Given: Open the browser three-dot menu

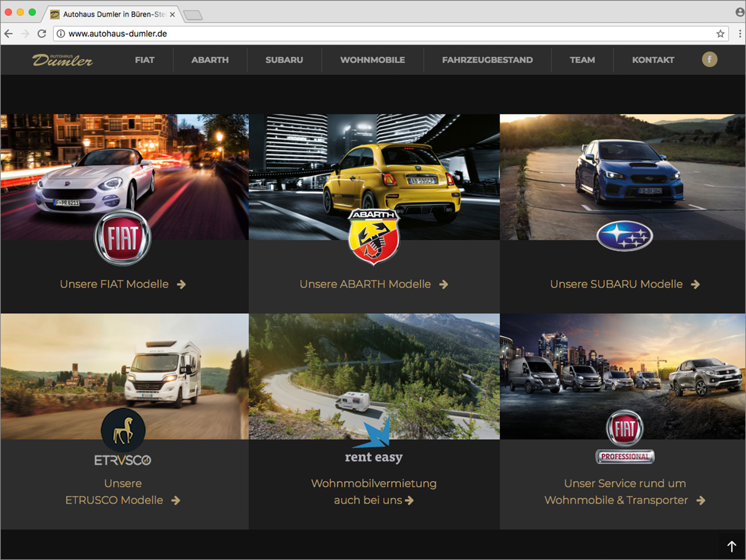Looking at the screenshot, I should pos(740,34).
